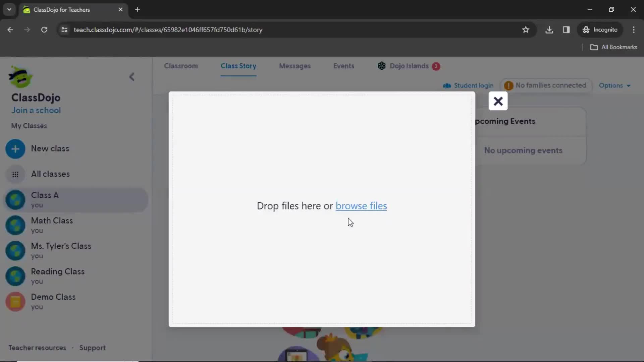
Task: Click the Math Class colored circle icon
Action: pyautogui.click(x=15, y=225)
